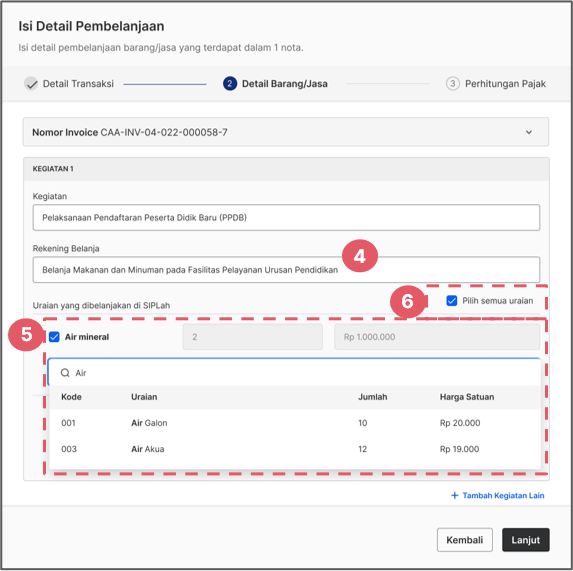
Task: Toggle Pilih semua uraian checkbox
Action: pyautogui.click(x=452, y=301)
